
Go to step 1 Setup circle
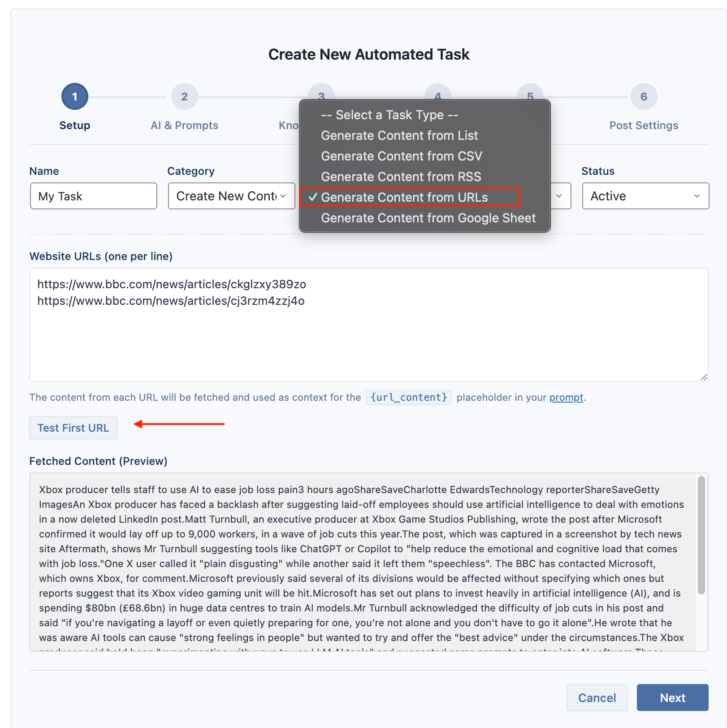click(x=75, y=96)
